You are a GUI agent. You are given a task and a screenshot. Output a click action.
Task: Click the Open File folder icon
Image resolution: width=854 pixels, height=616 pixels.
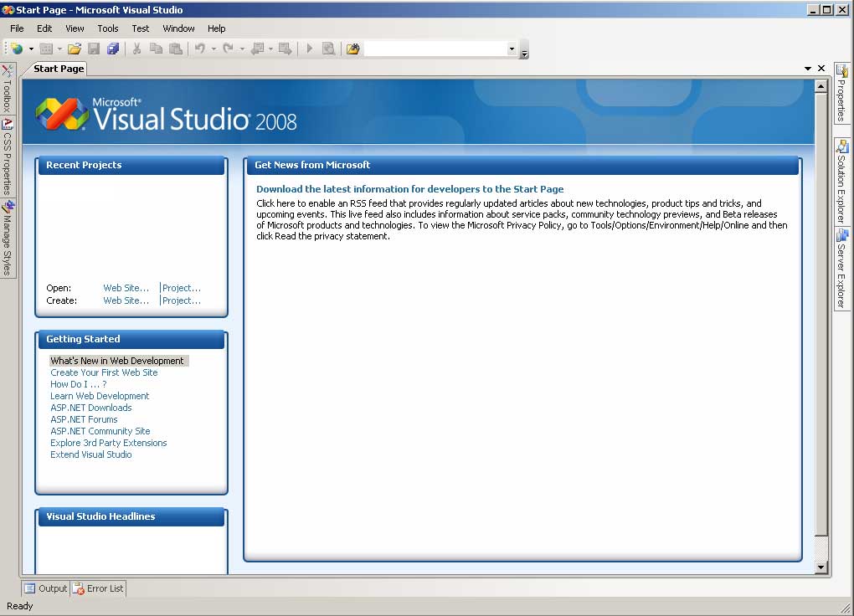pyautogui.click(x=75, y=49)
